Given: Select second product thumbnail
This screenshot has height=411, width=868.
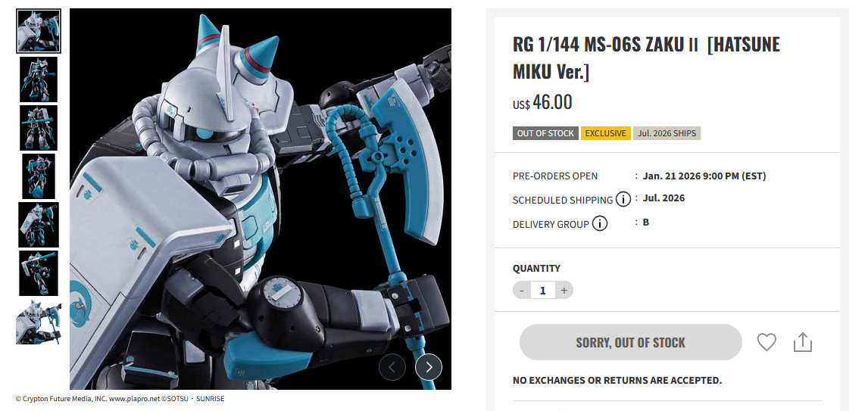Looking at the screenshot, I should pyautogui.click(x=39, y=79).
